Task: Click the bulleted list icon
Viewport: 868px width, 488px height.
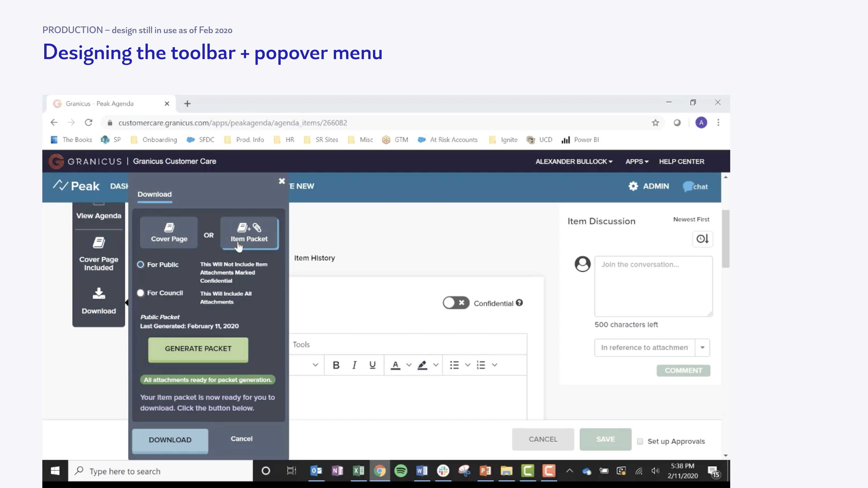Action: pyautogui.click(x=454, y=365)
